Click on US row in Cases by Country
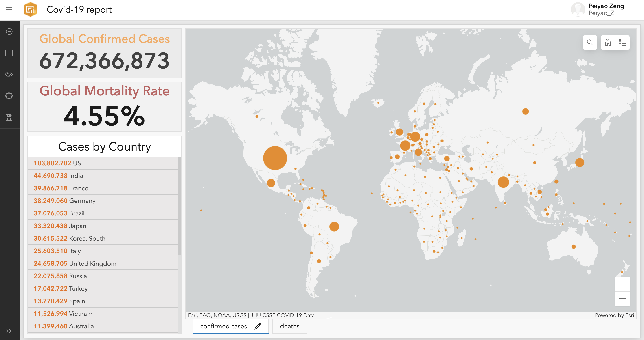This screenshot has width=644, height=340. tap(104, 163)
